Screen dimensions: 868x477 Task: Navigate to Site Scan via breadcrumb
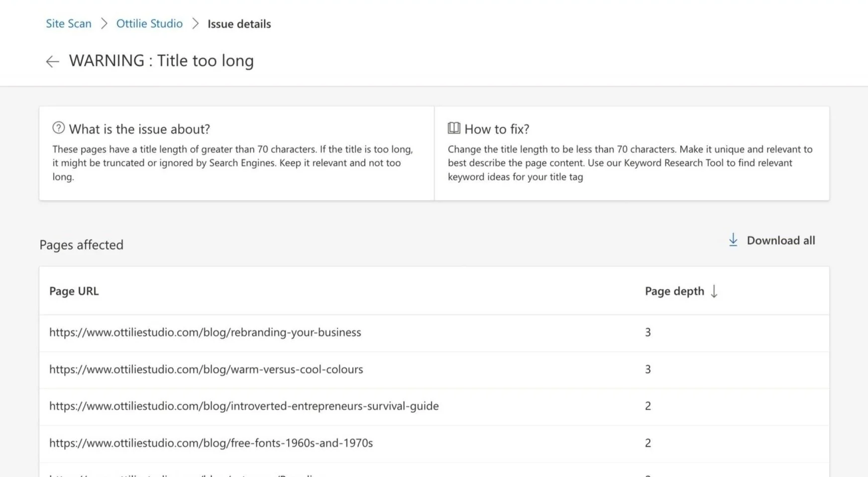(68, 23)
